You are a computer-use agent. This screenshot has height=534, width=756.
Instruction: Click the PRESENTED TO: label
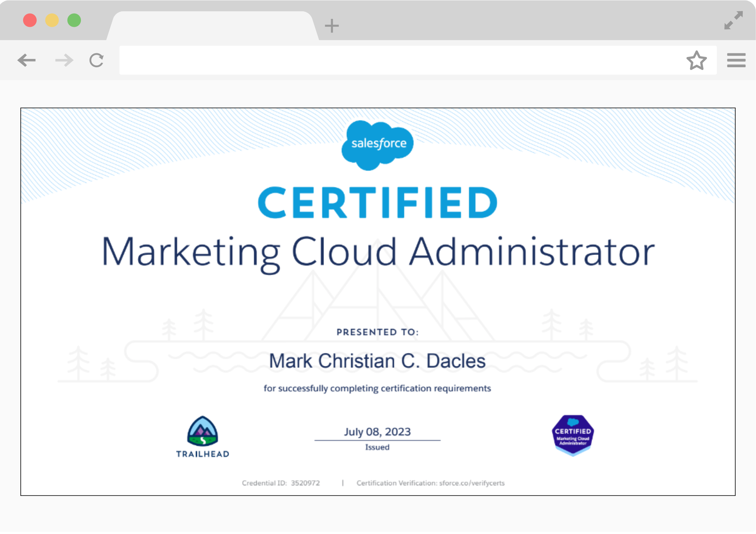pyautogui.click(x=378, y=332)
